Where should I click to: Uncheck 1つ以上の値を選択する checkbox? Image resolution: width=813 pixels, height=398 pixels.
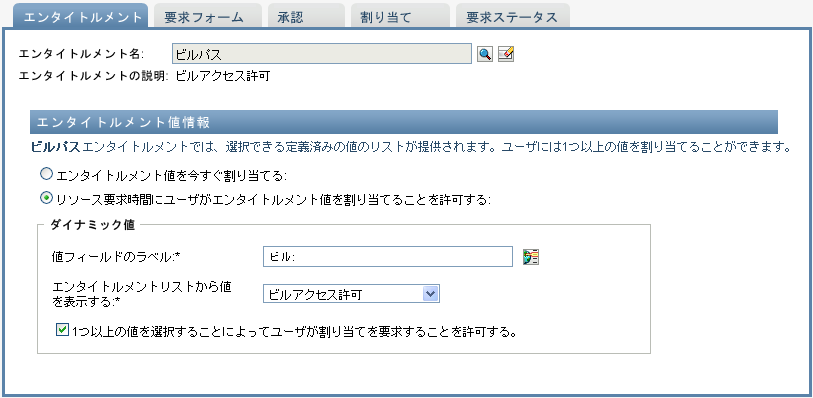(62, 330)
